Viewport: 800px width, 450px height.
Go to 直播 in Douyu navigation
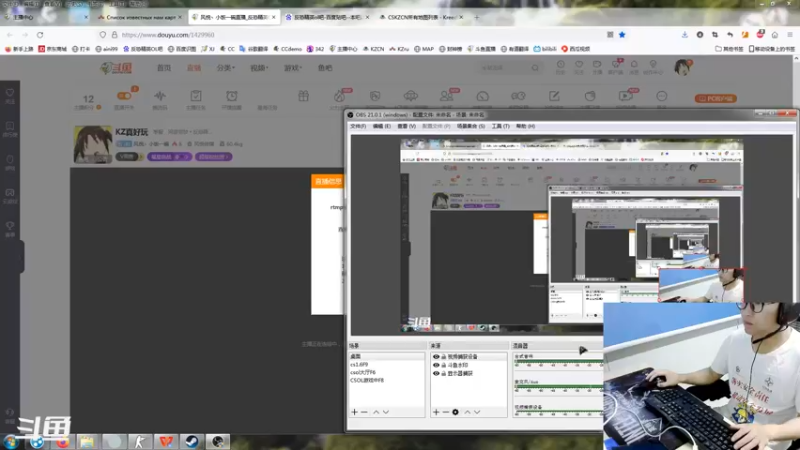coord(194,68)
